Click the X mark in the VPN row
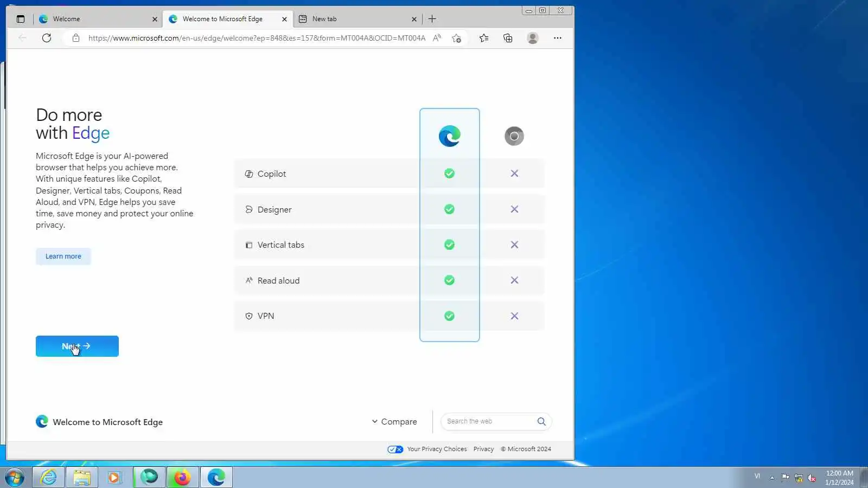This screenshot has width=868, height=488. click(x=514, y=316)
